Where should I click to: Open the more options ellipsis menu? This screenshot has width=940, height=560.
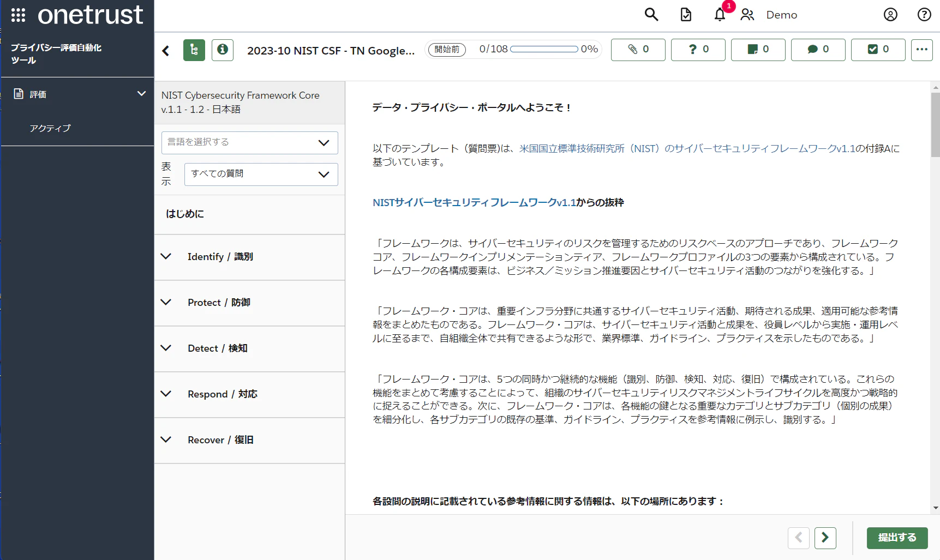tap(922, 50)
